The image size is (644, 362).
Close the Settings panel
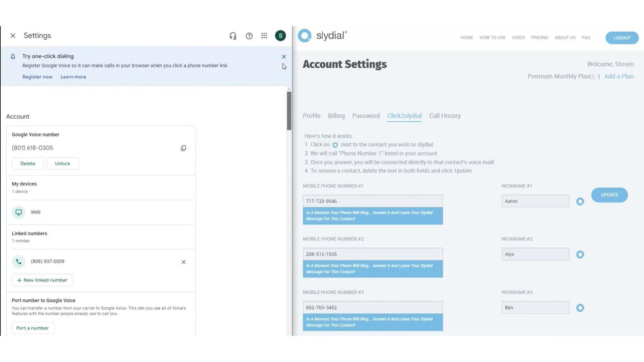[13, 36]
